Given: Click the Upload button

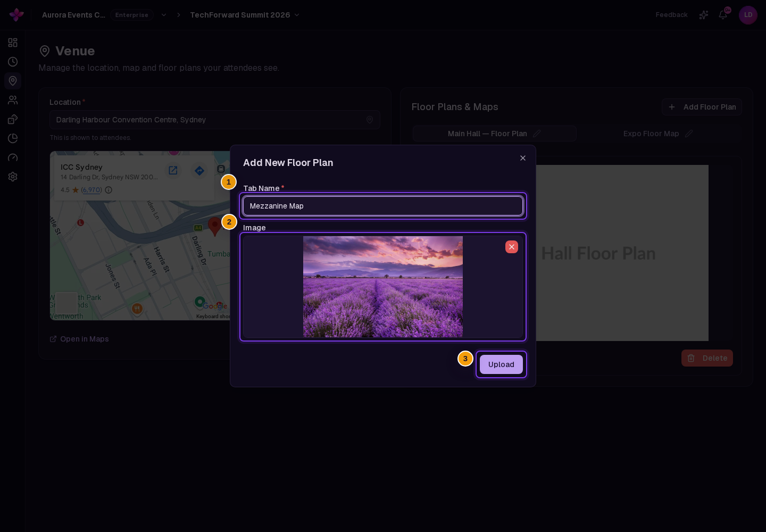Looking at the screenshot, I should pos(501,364).
